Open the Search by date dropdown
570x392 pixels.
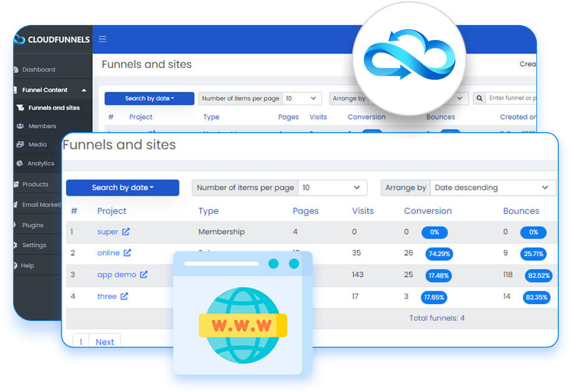(123, 188)
